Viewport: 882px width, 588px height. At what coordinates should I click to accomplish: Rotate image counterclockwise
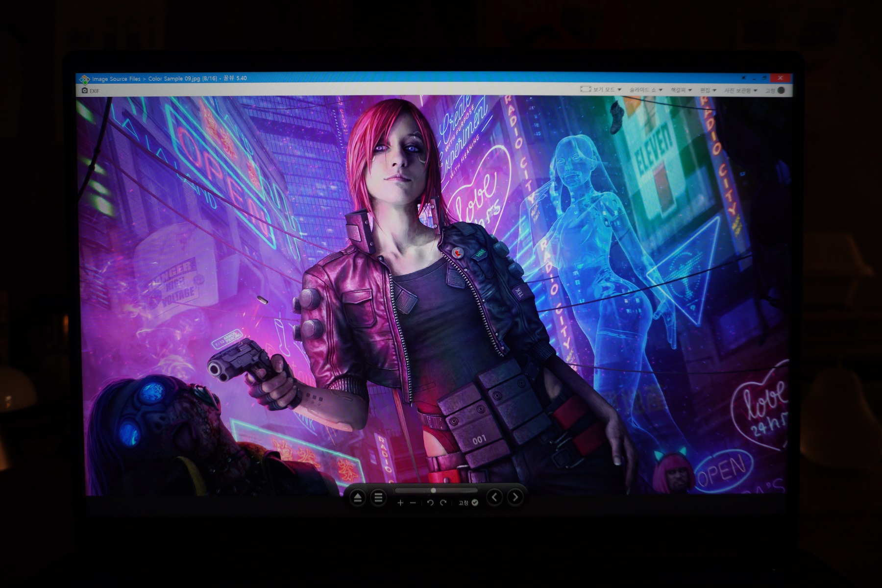(430, 503)
